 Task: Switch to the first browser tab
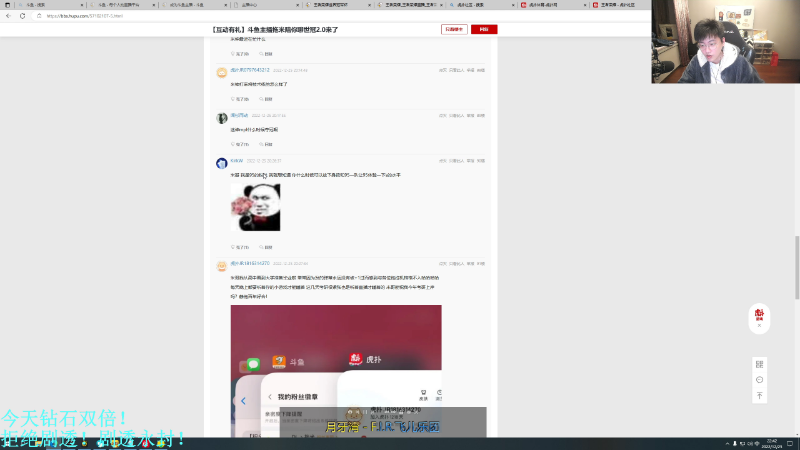pos(49,5)
